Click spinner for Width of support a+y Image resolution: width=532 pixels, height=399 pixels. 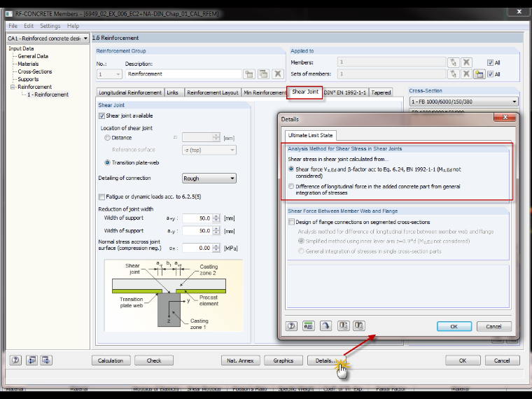216,218
